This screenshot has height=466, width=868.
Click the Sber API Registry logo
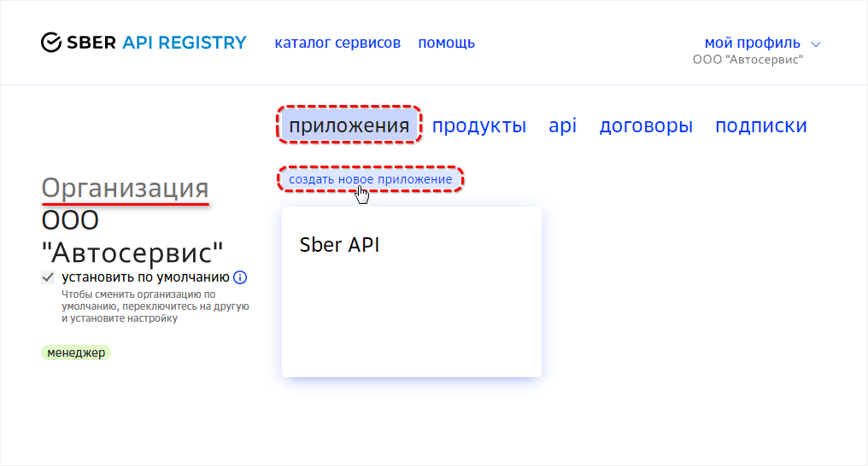coord(144,43)
